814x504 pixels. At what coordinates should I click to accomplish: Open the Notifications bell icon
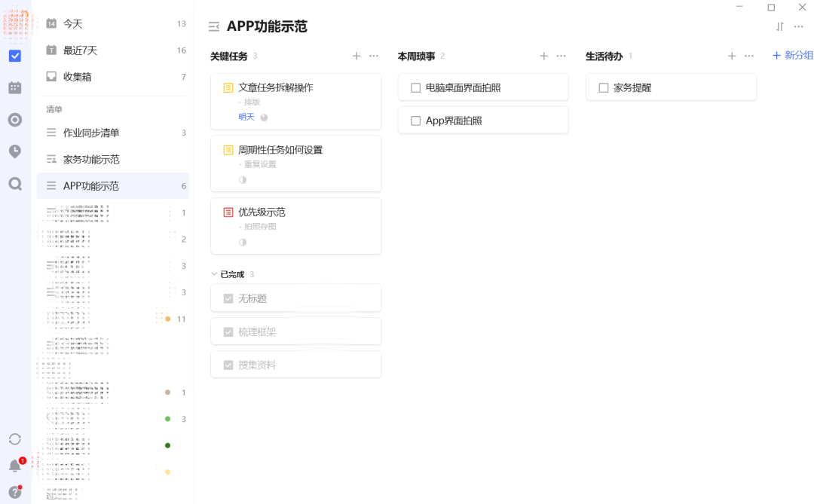[15, 466]
